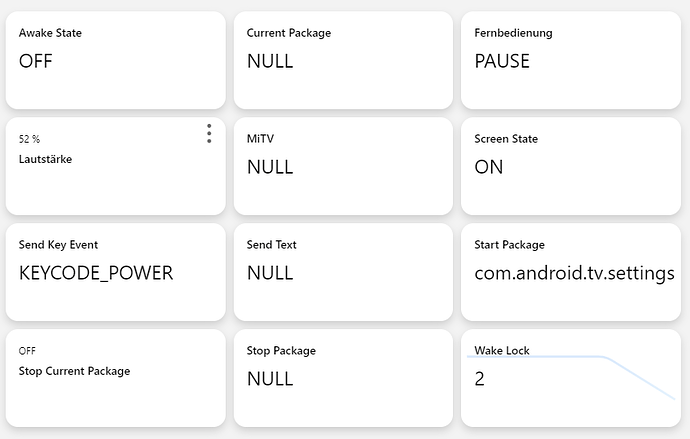Click the Wake Lock history graph line

click(x=640, y=376)
